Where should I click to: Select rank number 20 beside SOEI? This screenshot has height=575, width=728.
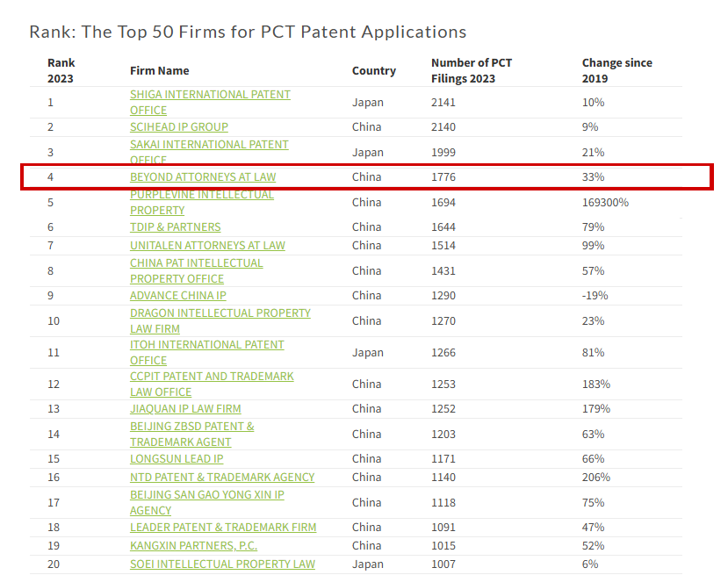click(x=54, y=564)
